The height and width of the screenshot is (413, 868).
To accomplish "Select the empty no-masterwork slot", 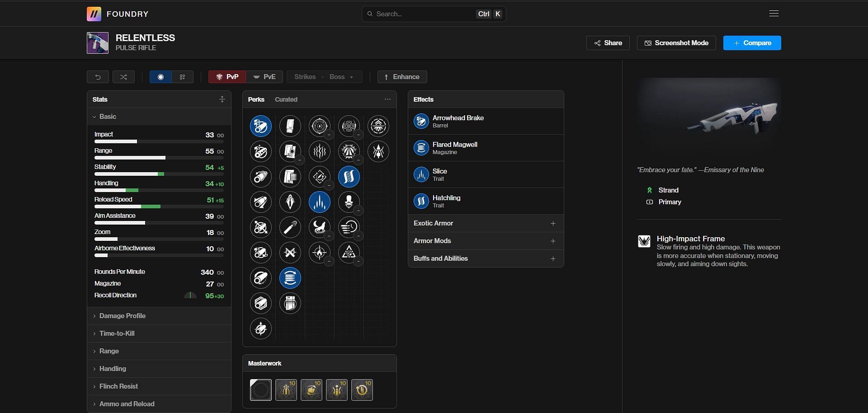I will point(261,390).
